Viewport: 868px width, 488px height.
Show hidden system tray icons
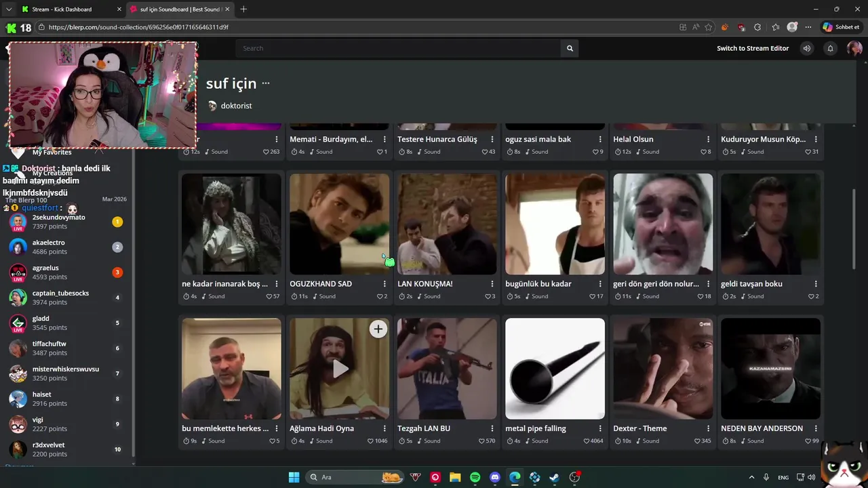751,477
